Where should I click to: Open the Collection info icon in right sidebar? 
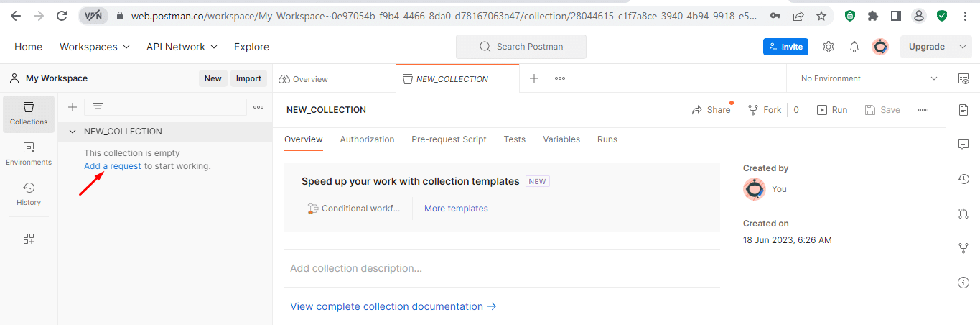[963, 283]
